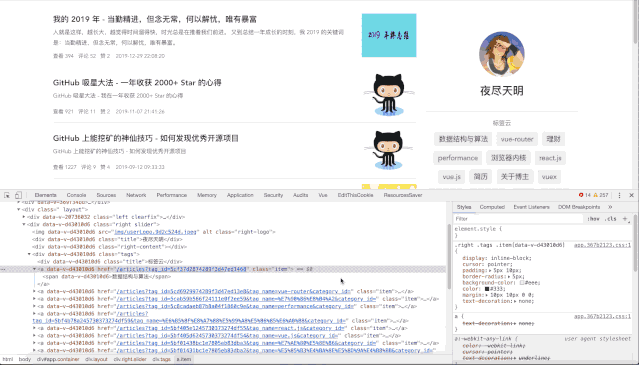Open the 2019 year summary article title
639x365 pixels.
pyautogui.click(x=155, y=19)
